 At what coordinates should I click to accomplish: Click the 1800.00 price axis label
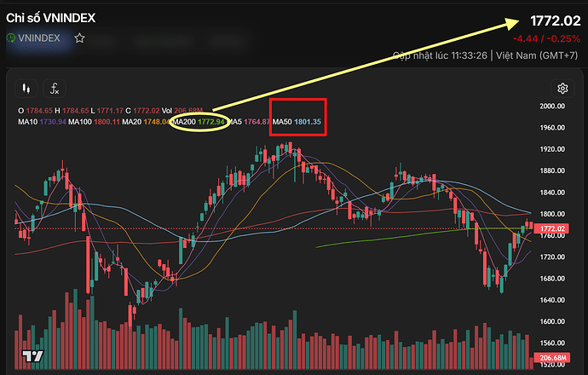coord(552,214)
